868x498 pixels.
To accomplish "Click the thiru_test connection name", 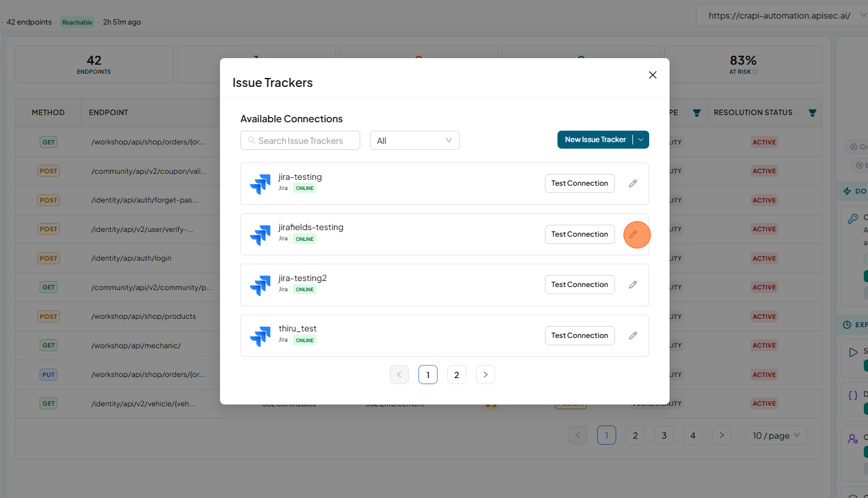I will click(x=298, y=328).
